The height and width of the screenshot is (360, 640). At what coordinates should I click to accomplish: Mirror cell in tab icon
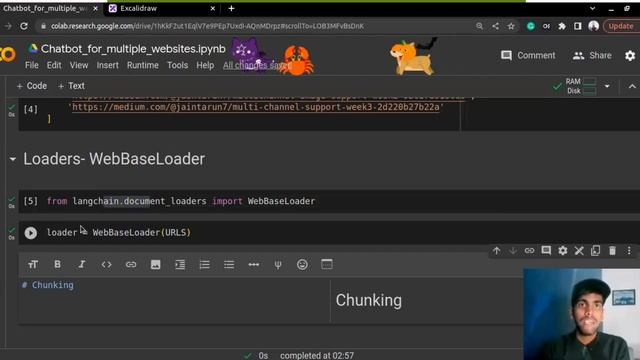596,251
